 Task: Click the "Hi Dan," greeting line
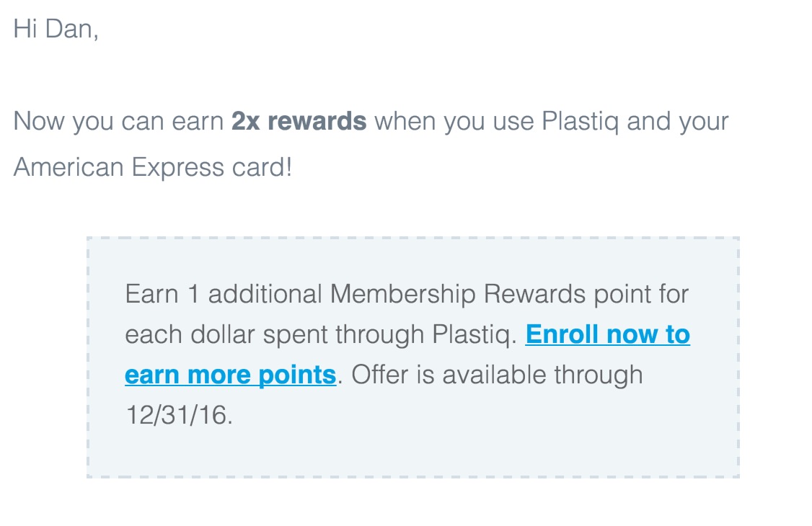pyautogui.click(x=56, y=30)
